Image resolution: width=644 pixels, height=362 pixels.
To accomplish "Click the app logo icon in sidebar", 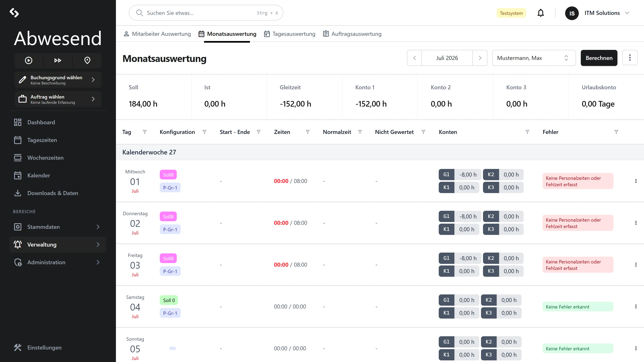I will pyautogui.click(x=14, y=13).
